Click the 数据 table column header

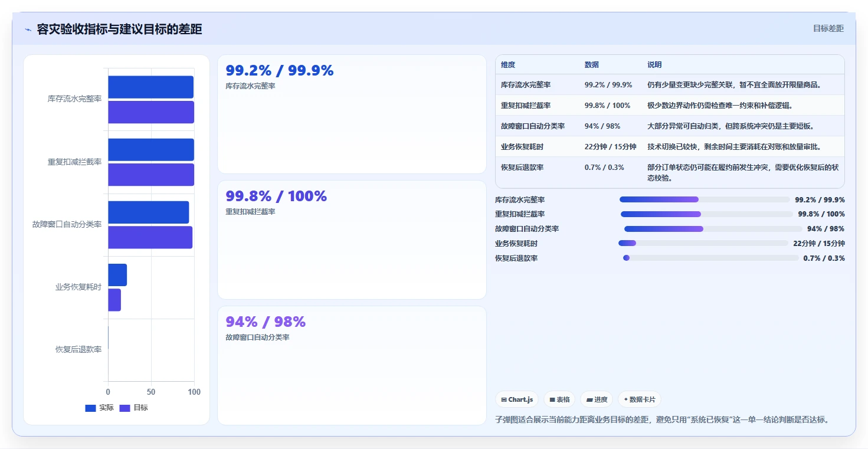(592, 64)
